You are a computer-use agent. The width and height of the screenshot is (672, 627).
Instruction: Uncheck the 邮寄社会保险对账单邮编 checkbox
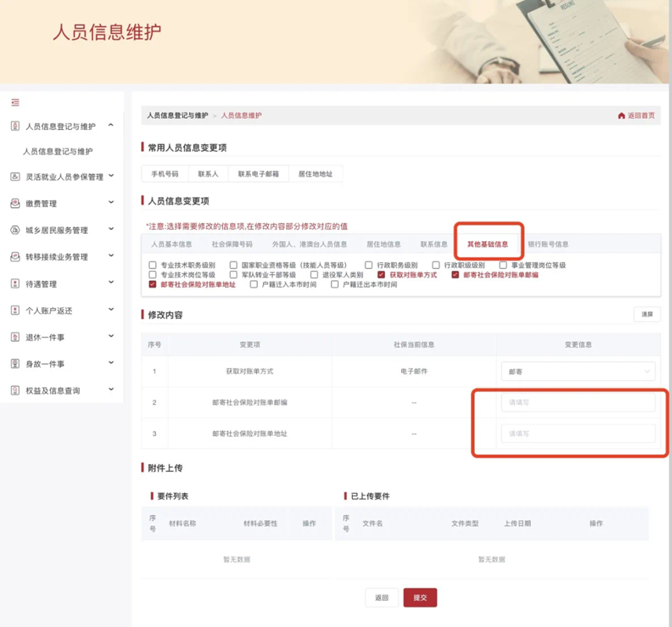click(x=455, y=275)
